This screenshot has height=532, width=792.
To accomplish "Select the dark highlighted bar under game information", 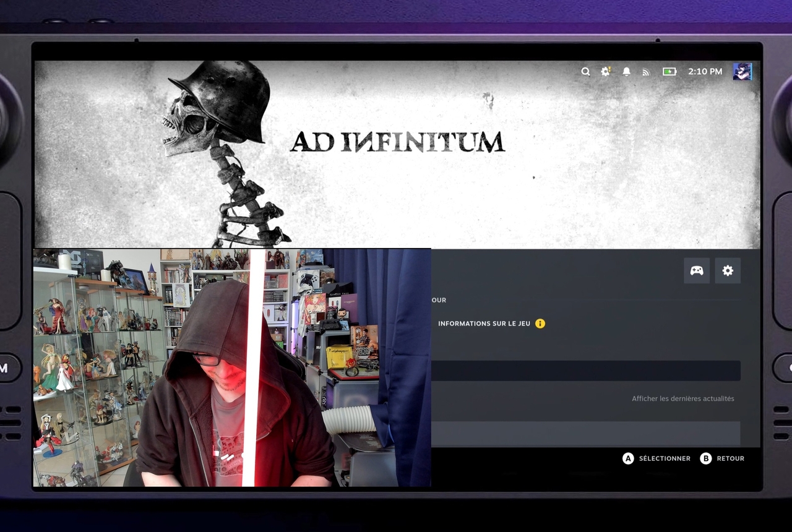I will point(586,371).
